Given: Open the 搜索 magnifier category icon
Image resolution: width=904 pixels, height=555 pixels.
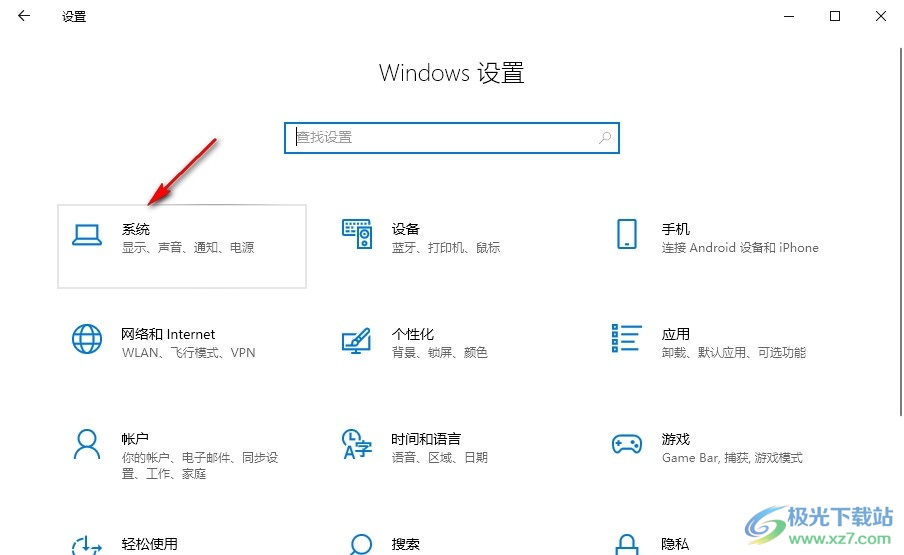Looking at the screenshot, I should (360, 545).
